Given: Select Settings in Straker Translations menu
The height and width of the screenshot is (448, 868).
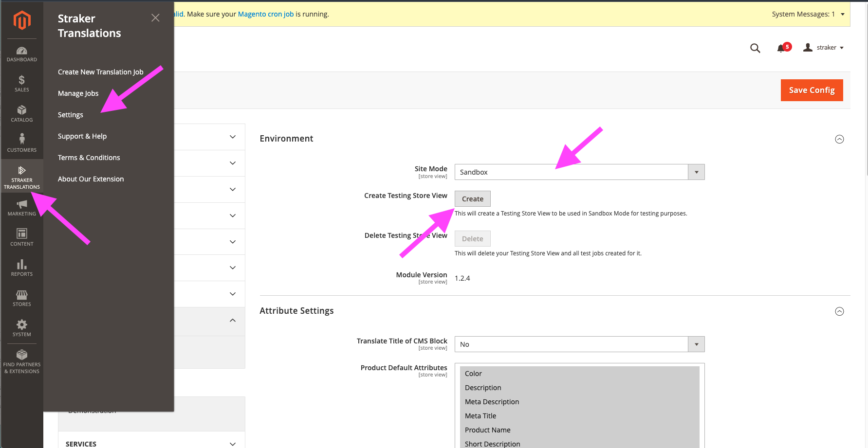Looking at the screenshot, I should point(71,115).
